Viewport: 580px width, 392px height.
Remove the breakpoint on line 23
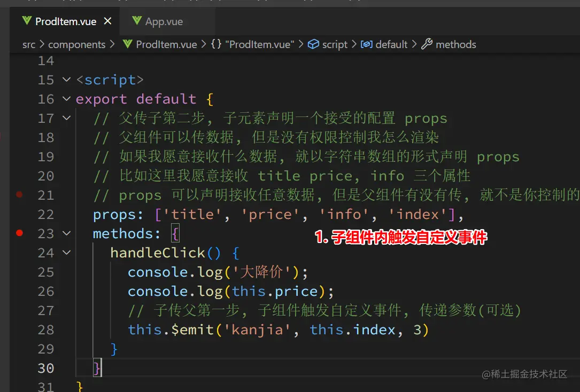[19, 233]
